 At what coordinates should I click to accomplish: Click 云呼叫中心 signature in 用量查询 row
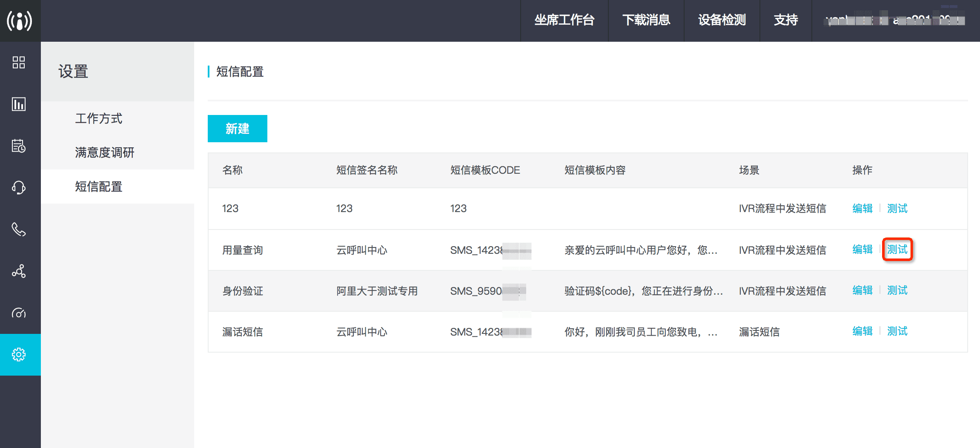point(362,250)
